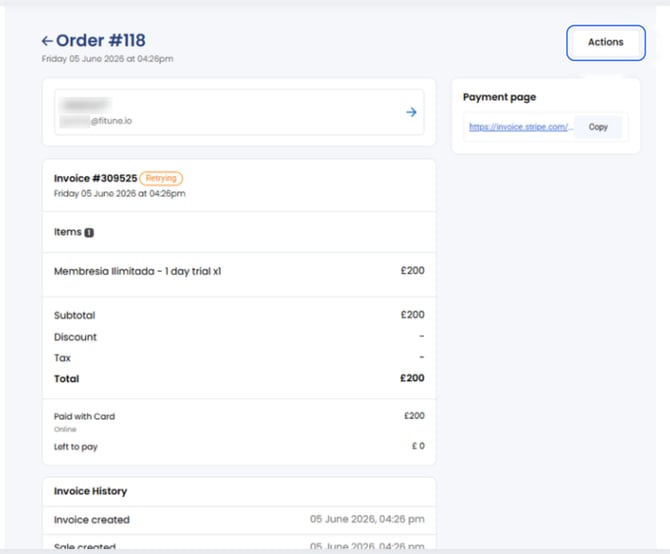Screen dimensions: 670x554
Task: Click the item price £200
Action: [412, 270]
